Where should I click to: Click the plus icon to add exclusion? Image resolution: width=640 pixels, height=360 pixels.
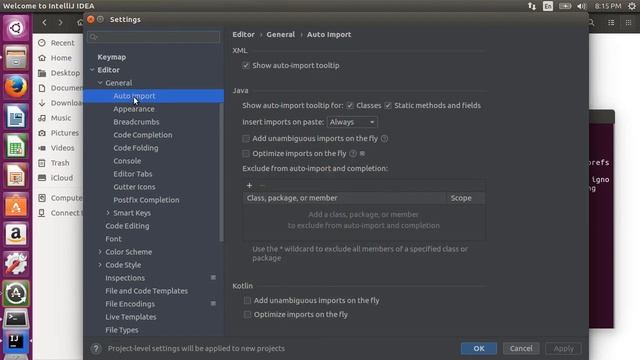(249, 185)
